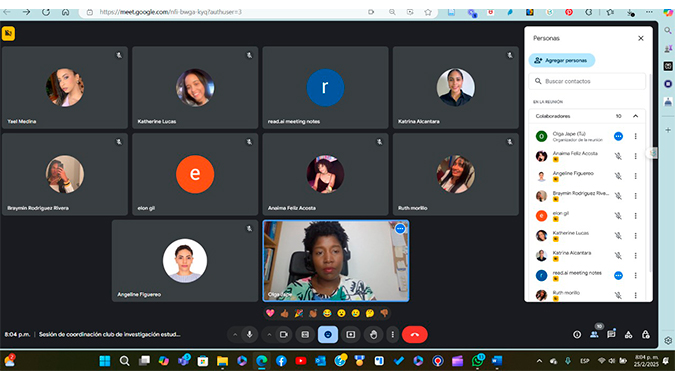This screenshot has height=371, width=675.
Task: Click the Agregar personas button
Action: click(x=562, y=60)
